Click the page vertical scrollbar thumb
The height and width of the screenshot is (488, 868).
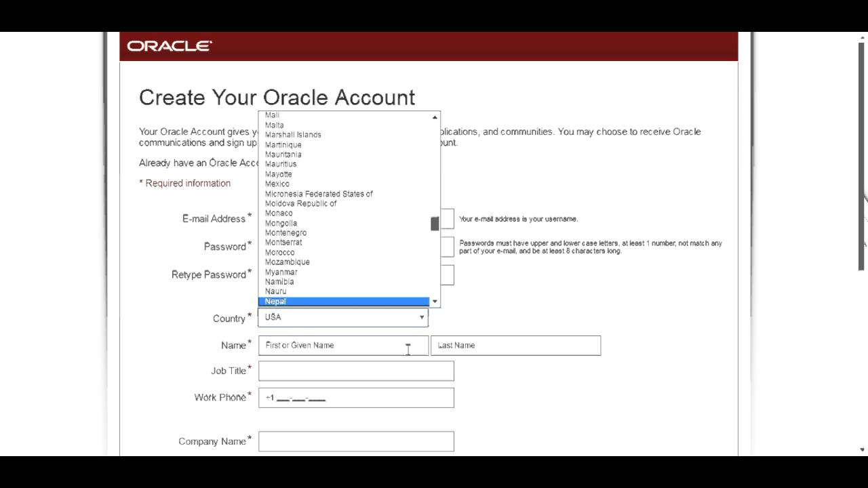(x=863, y=156)
